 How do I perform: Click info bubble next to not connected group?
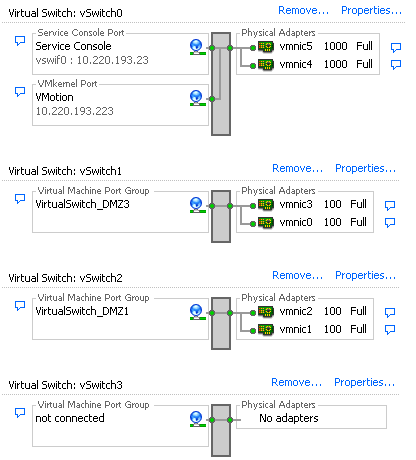20,413
